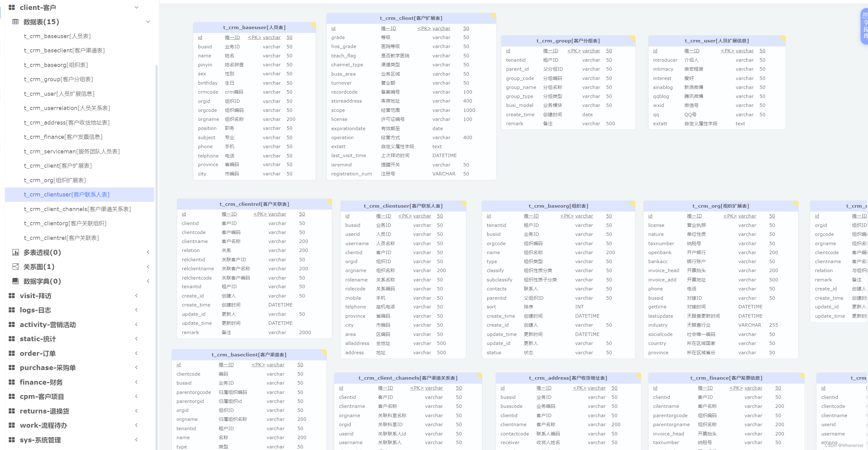Viewport: 868px width, 450px height.
Task: Click the t_crm_client[客户扩展表] diagram header
Action: coord(411,18)
